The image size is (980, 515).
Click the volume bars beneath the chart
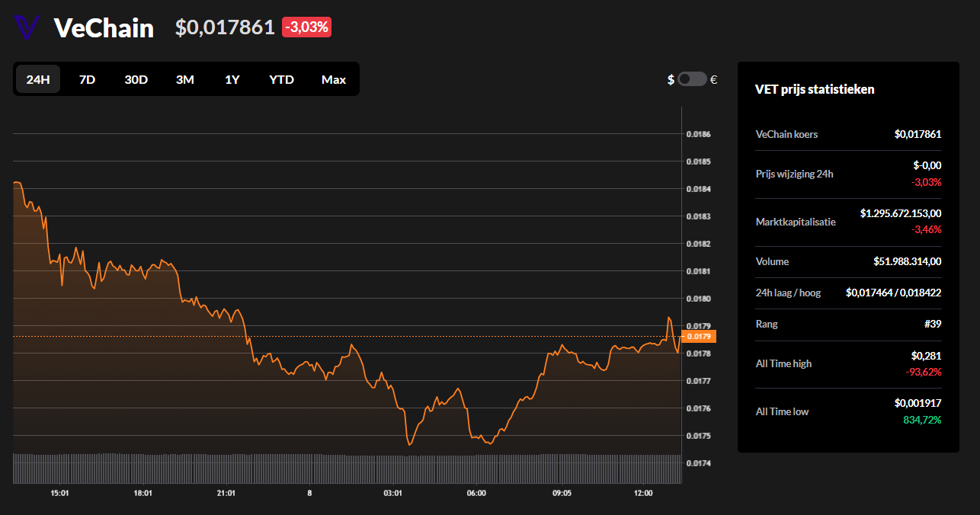(x=343, y=468)
